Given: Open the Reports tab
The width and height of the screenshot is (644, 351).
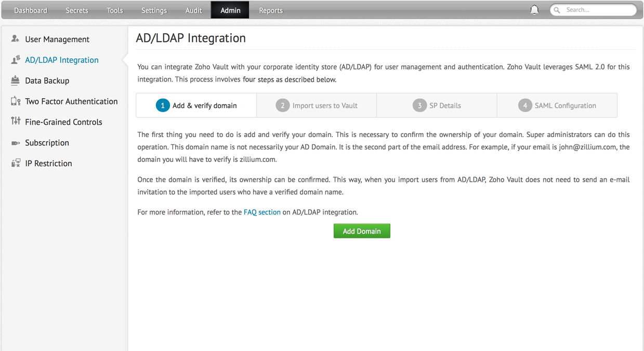Looking at the screenshot, I should point(271,10).
